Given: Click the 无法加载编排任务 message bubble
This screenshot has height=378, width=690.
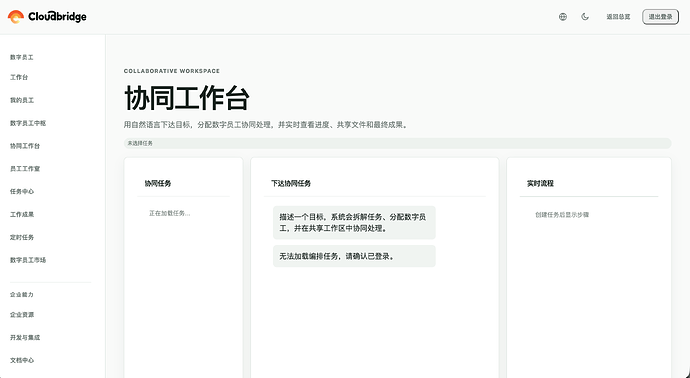Looking at the screenshot, I should 354,256.
